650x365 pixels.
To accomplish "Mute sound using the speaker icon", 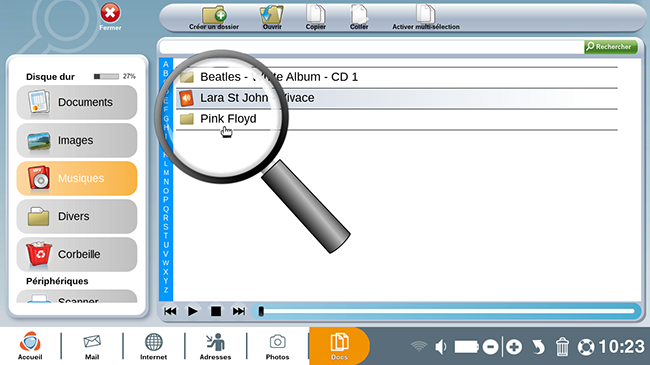I will (441, 347).
